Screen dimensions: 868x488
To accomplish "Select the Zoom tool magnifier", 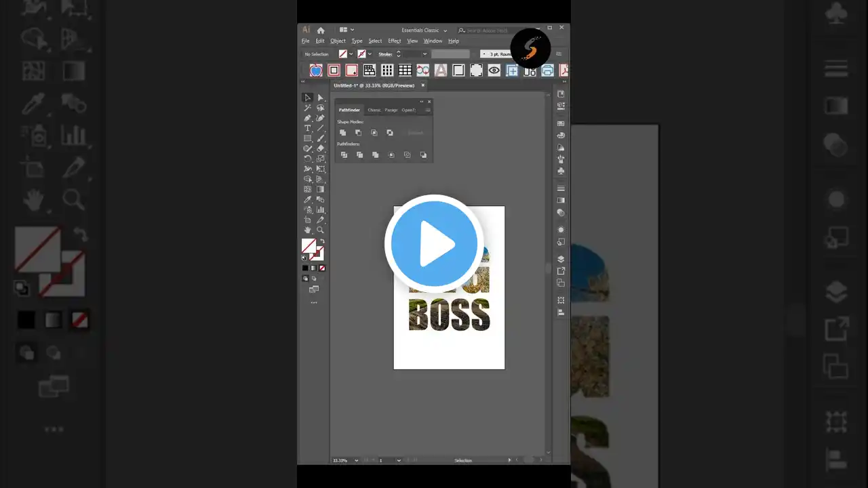I will point(321,230).
